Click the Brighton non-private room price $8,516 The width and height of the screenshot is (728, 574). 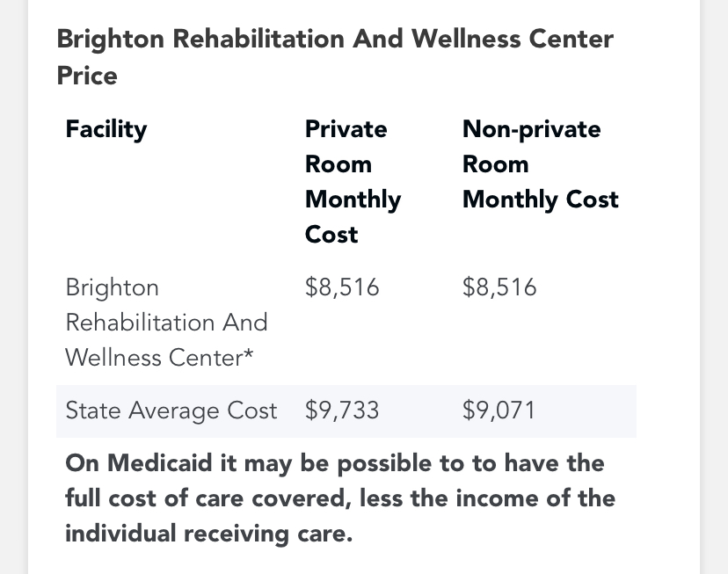tap(499, 287)
